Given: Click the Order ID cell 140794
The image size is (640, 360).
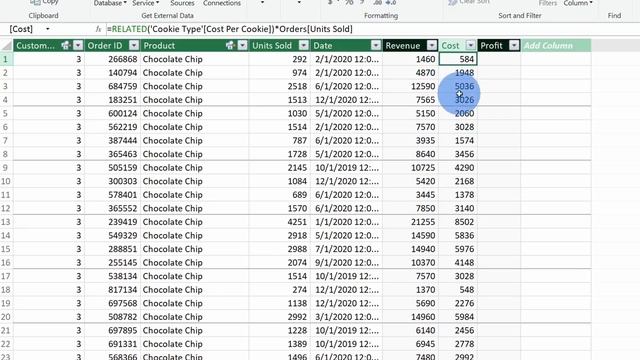Looking at the screenshot, I should pyautogui.click(x=112, y=73).
